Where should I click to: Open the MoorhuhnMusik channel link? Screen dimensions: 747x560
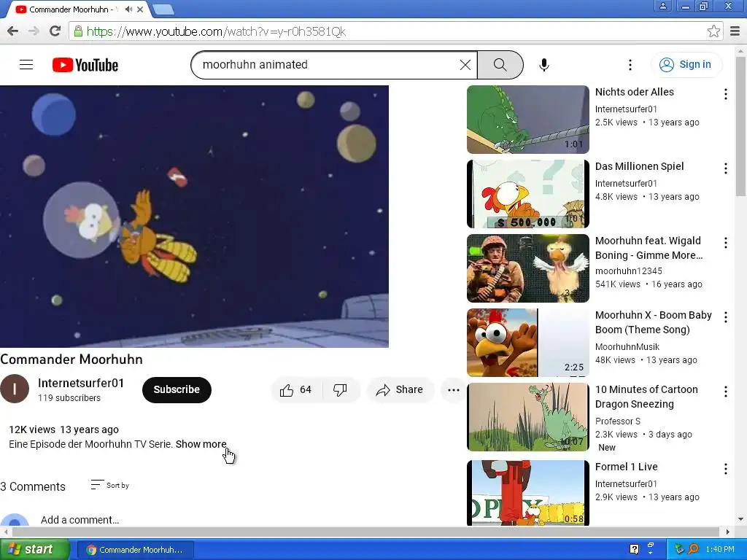click(x=627, y=347)
